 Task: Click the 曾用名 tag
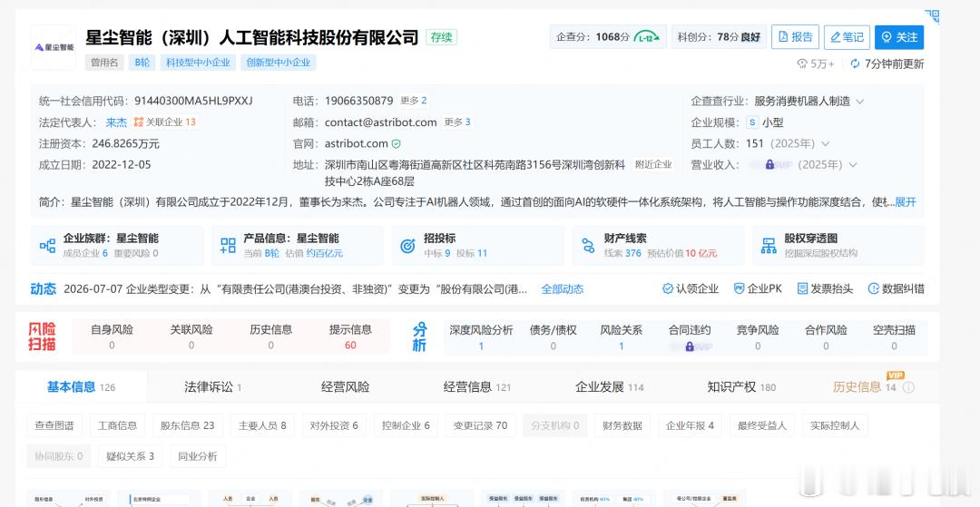tap(104, 63)
